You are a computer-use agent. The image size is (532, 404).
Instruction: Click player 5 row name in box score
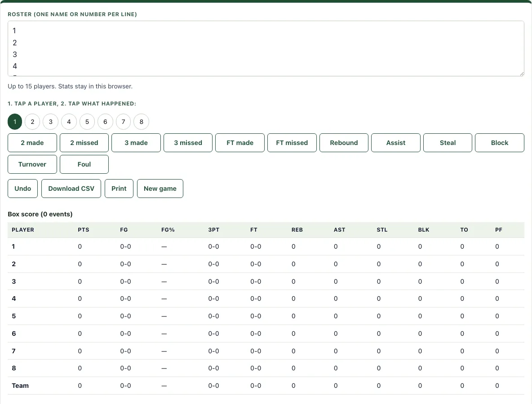(x=13, y=316)
